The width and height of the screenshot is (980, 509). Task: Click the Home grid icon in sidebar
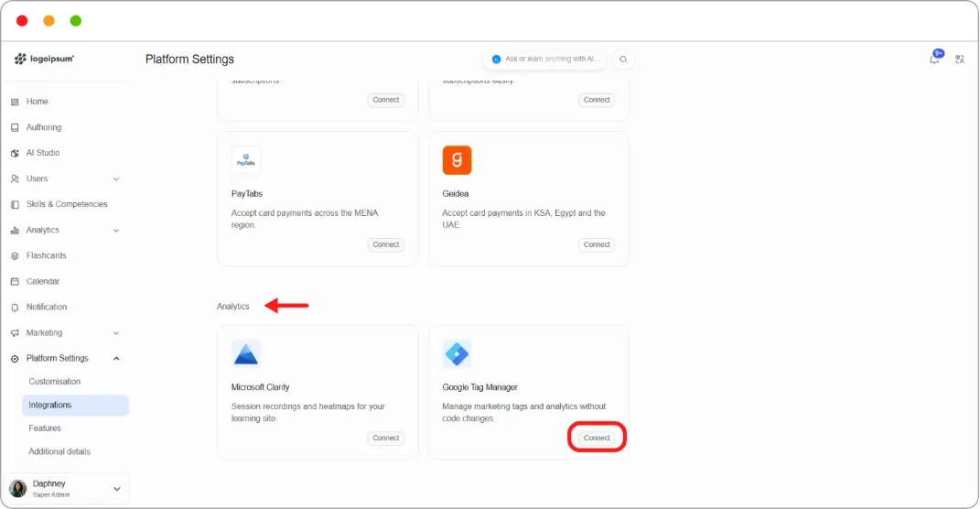click(15, 102)
